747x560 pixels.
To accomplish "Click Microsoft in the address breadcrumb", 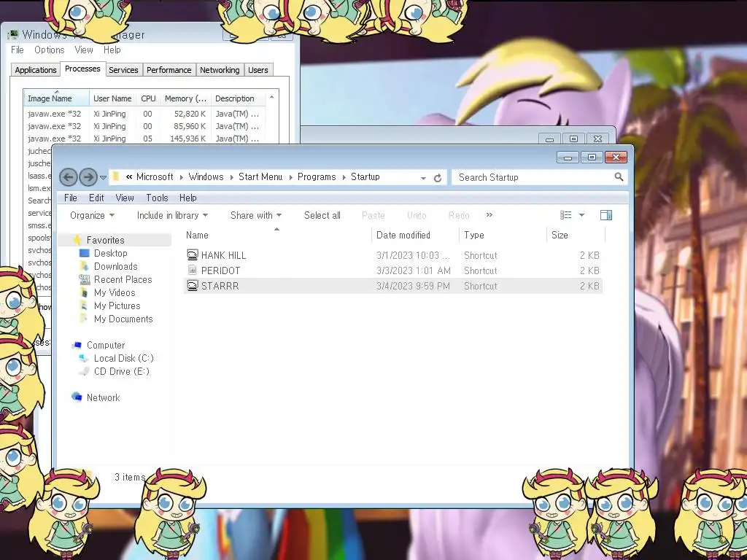I will click(x=155, y=176).
